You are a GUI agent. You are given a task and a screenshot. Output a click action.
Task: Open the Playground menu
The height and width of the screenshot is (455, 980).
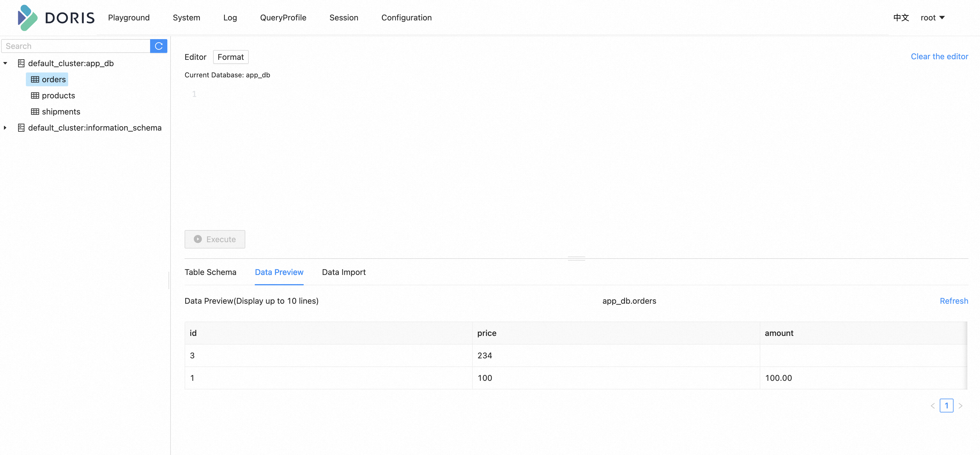[x=129, y=18]
